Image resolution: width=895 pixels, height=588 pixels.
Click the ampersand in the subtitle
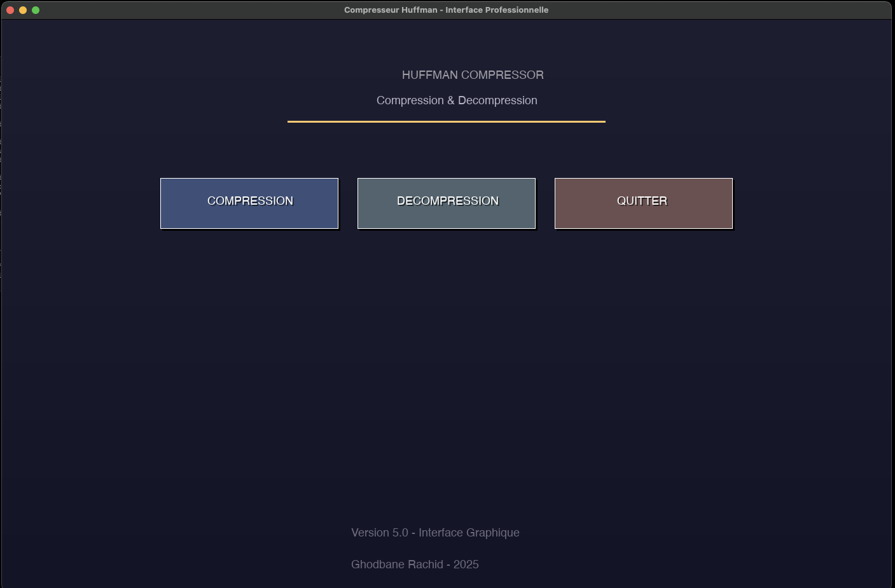tap(451, 100)
